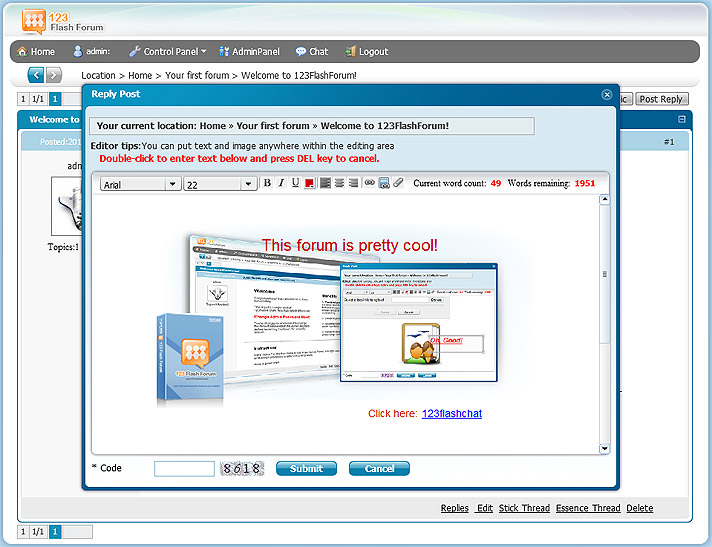Align text right in the editor
Screen dimensions: 712x547
pyautogui.click(x=353, y=183)
